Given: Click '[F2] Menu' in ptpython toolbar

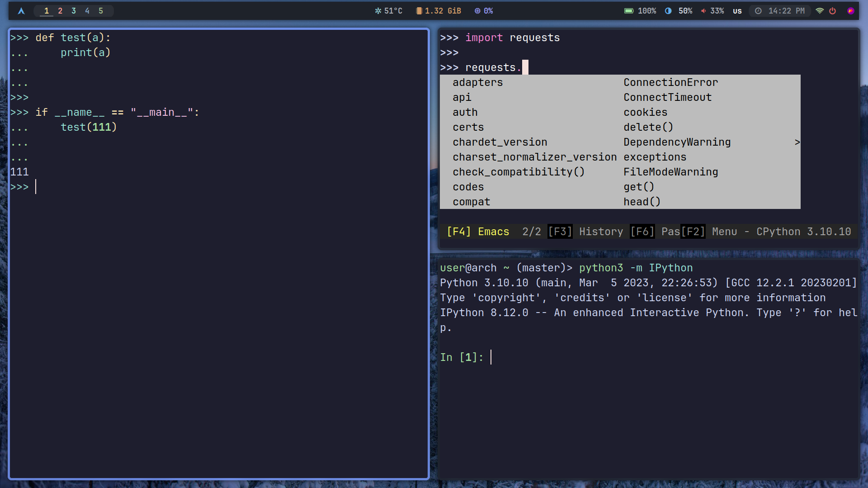Looking at the screenshot, I should pyautogui.click(x=709, y=232).
